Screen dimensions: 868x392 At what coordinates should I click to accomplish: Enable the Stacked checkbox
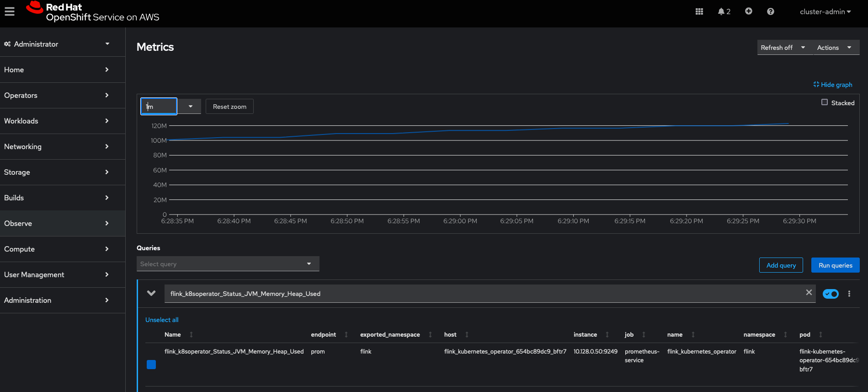click(x=825, y=102)
